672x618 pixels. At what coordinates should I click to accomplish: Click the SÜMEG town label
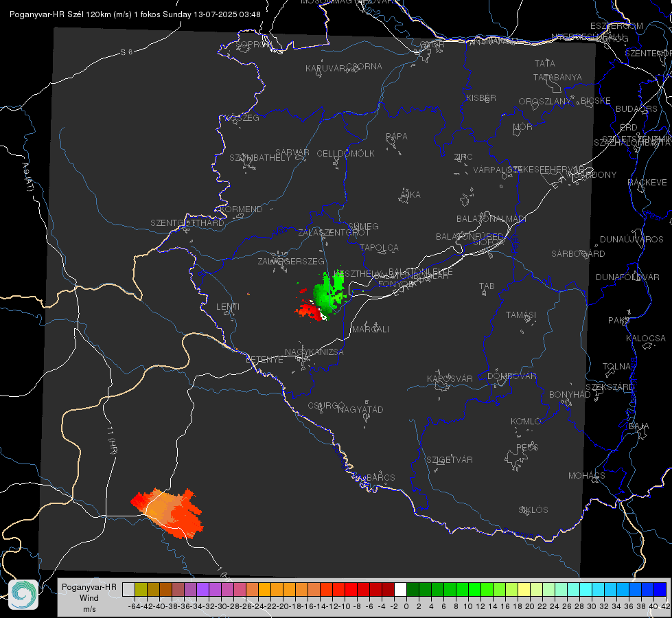[363, 227]
